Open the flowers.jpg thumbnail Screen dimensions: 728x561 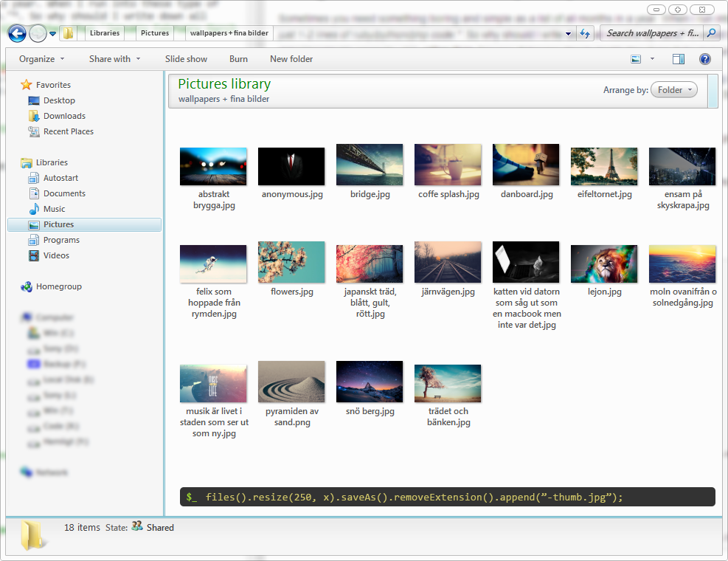(291, 262)
